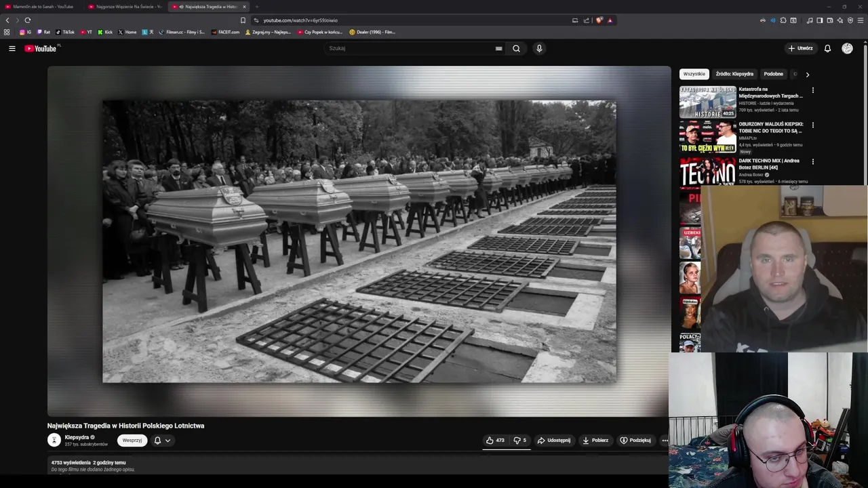Open the Leo AI sparkle icon
The width and height of the screenshot is (868, 488).
click(840, 20)
